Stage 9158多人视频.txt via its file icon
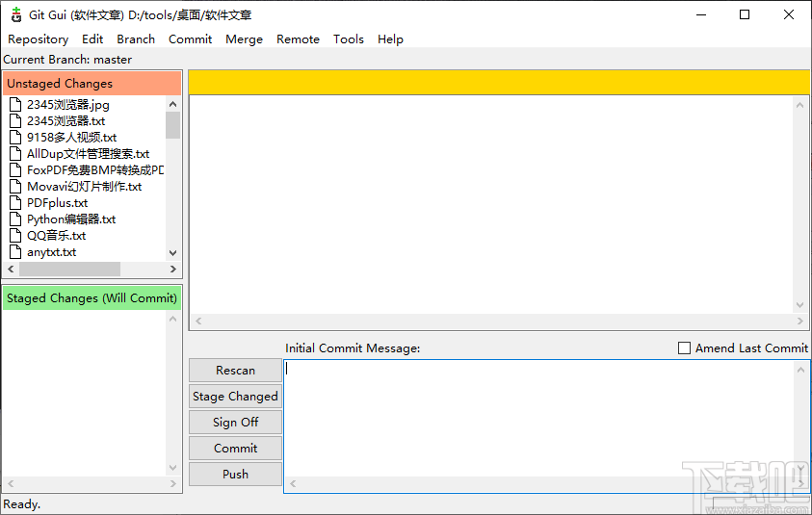The width and height of the screenshot is (812, 515). [x=15, y=137]
